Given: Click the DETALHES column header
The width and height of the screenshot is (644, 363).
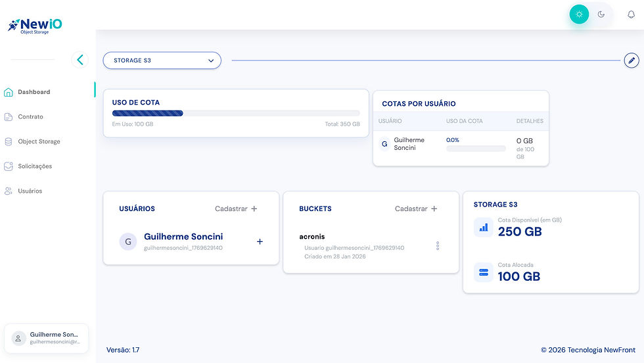Looking at the screenshot, I should pyautogui.click(x=530, y=121).
